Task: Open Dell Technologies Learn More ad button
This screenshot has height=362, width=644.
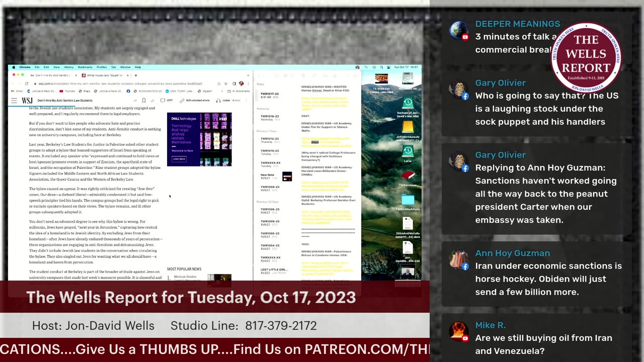Action: (179, 158)
